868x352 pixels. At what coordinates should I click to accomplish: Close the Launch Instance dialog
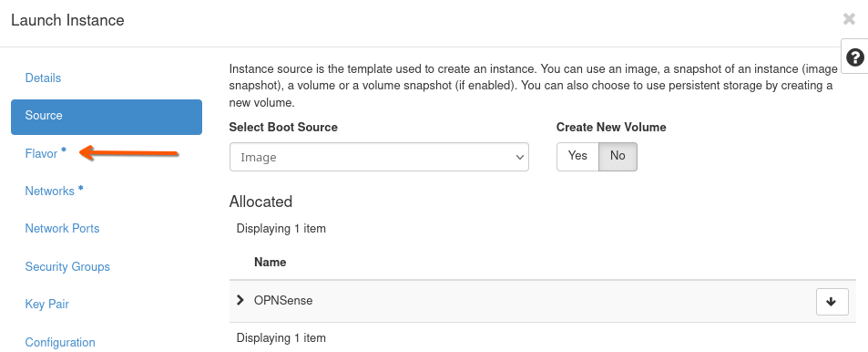(849, 19)
